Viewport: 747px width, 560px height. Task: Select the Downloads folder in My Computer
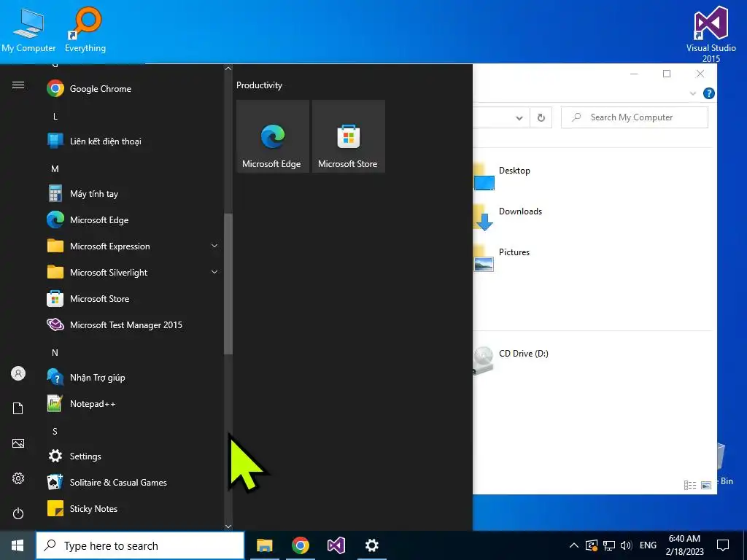pos(508,217)
